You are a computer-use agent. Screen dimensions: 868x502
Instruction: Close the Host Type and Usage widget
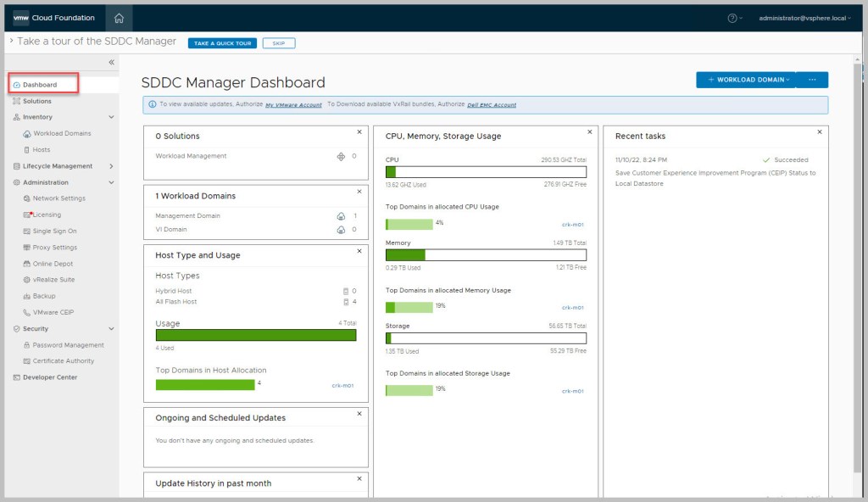tap(359, 251)
